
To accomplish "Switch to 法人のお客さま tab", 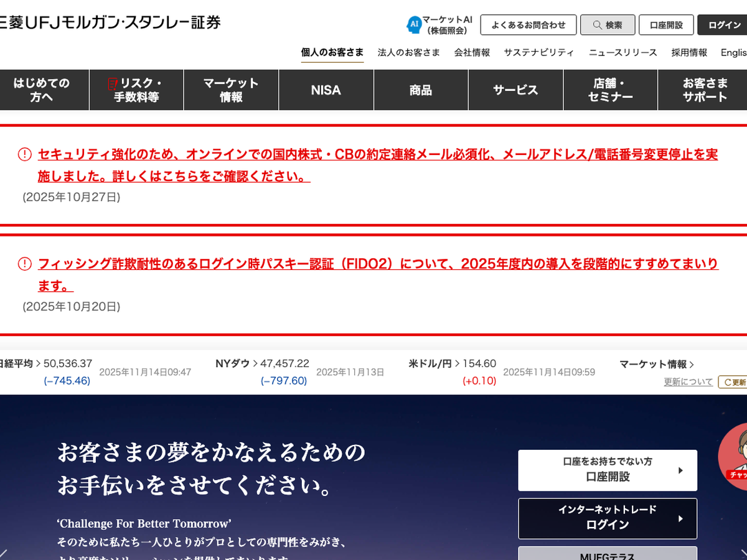I will [x=408, y=53].
